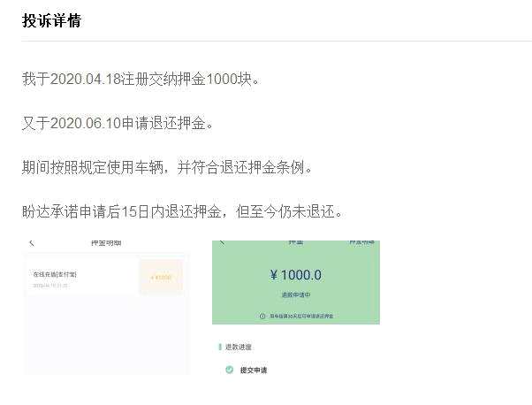Click the orange +¥1000 amount badge
Viewport: 532px width, 405px height.
click(x=161, y=278)
